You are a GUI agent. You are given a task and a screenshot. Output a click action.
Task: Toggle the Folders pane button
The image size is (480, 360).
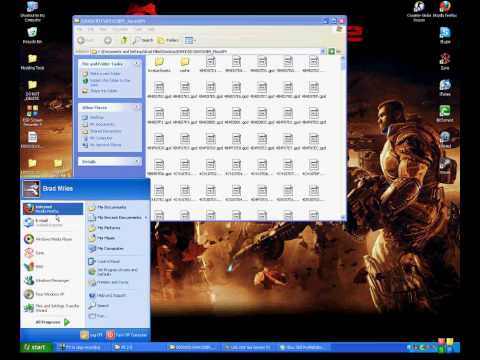tap(169, 40)
